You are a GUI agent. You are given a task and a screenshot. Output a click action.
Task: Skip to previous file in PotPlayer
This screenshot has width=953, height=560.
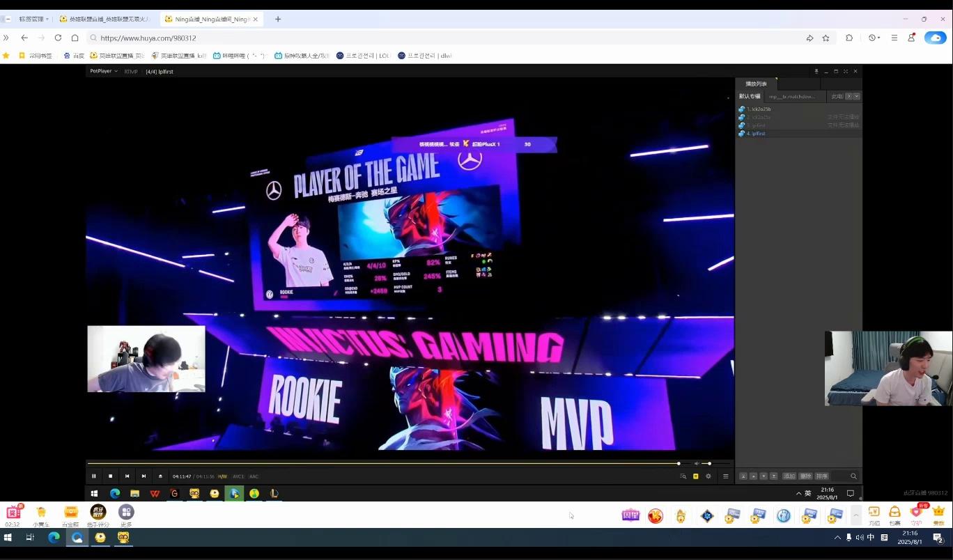[127, 476]
